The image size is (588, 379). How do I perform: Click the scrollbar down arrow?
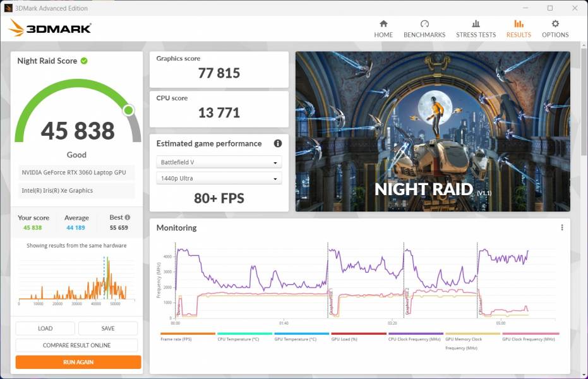click(584, 375)
